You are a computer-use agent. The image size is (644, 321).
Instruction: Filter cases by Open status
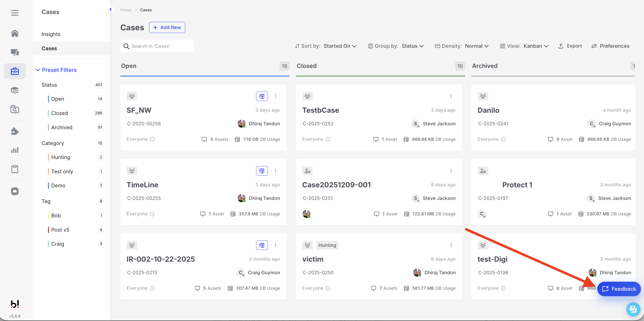[58, 99]
